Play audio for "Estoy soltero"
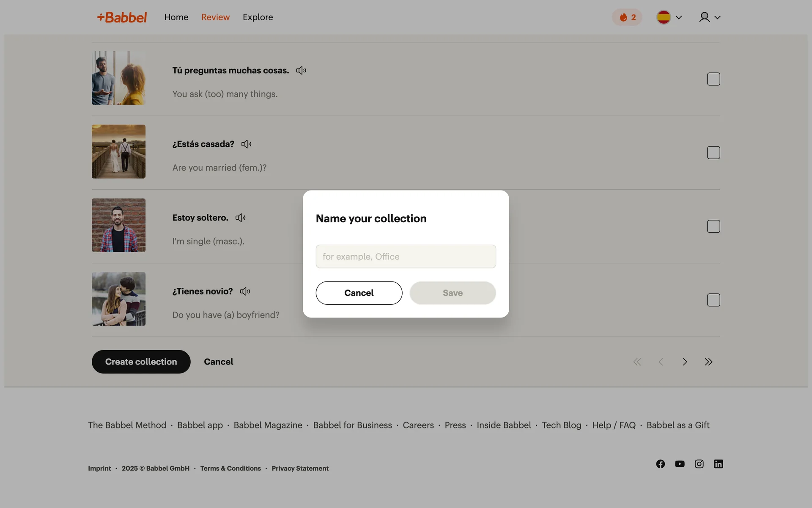This screenshot has width=812, height=508. coord(240,218)
